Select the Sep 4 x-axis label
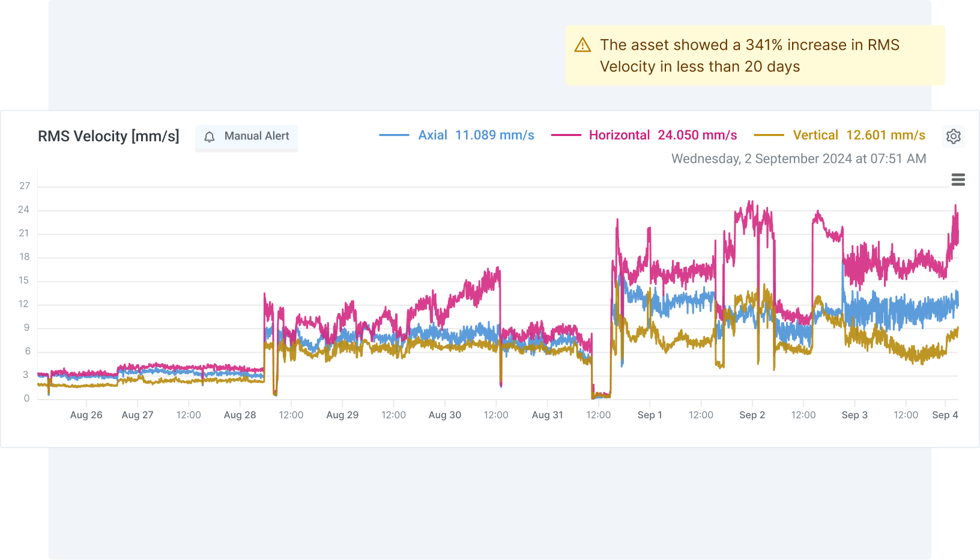The width and height of the screenshot is (980, 560). [945, 415]
